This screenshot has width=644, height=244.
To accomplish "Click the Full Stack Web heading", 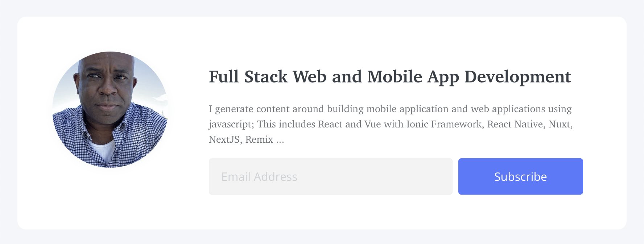I will click(390, 77).
